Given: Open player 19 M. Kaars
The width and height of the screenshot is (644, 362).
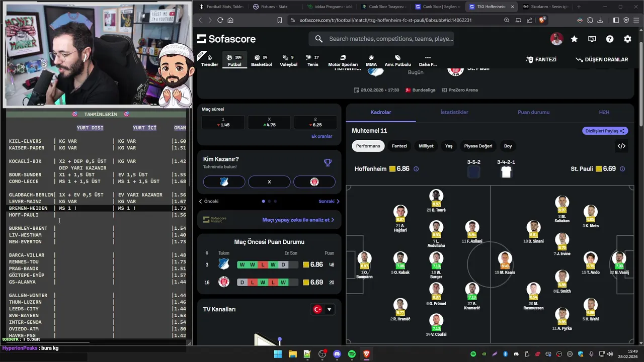Looking at the screenshot, I should [x=505, y=263].
